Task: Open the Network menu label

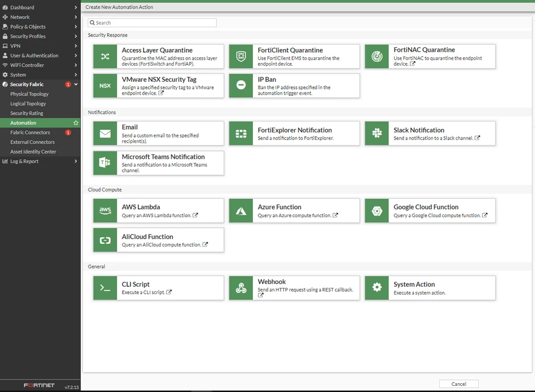Action: click(x=20, y=17)
